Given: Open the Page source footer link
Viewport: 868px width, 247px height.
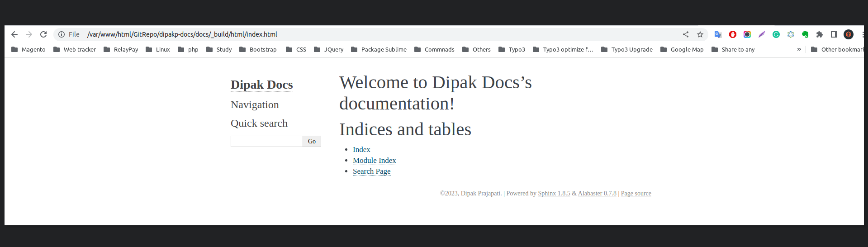Looking at the screenshot, I should 636,194.
